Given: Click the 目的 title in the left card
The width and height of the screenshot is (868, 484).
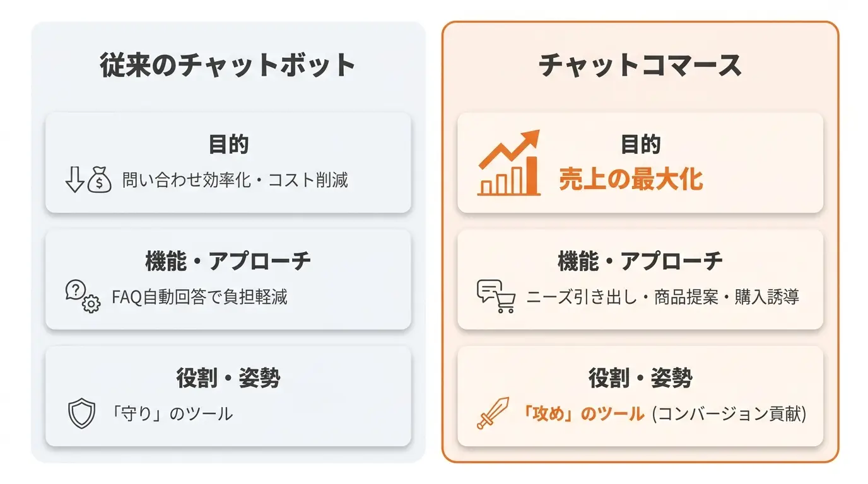Looking at the screenshot, I should tap(228, 144).
